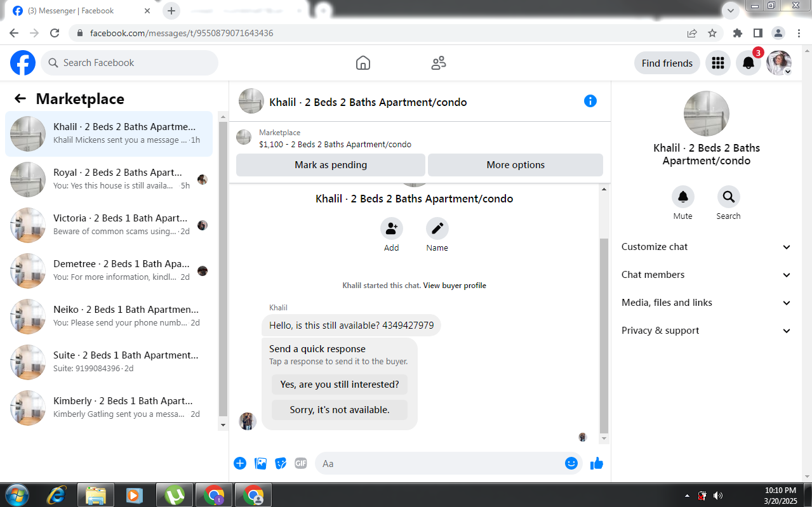Click the chat messages scrollbar
Viewport: 812px width, 507px height.
coord(604,336)
